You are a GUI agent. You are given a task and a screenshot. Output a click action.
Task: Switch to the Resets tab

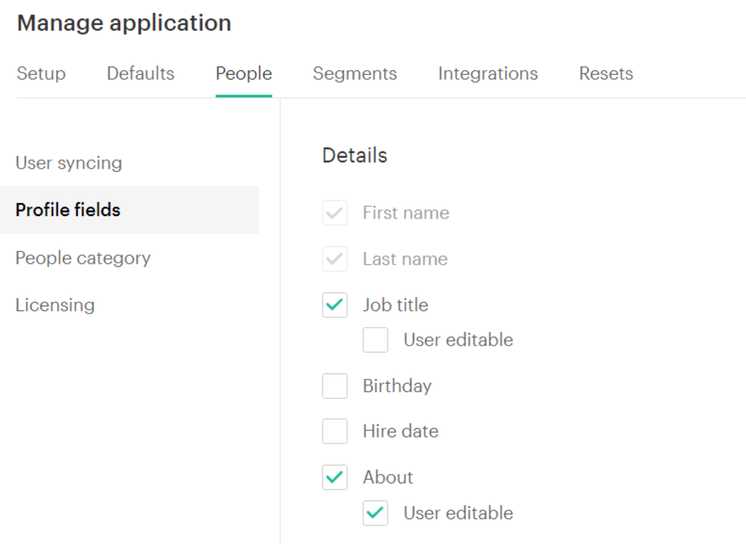point(606,74)
